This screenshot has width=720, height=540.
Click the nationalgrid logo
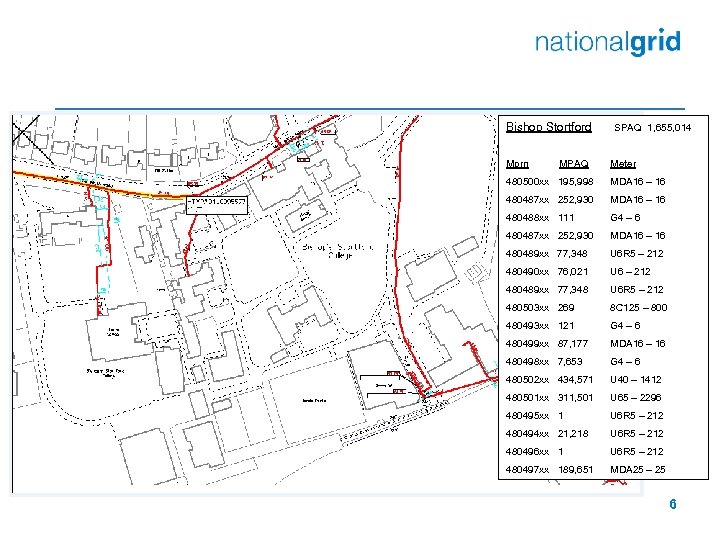click(x=608, y=42)
